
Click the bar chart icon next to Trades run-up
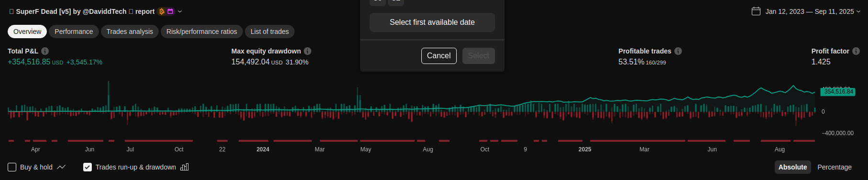click(185, 167)
